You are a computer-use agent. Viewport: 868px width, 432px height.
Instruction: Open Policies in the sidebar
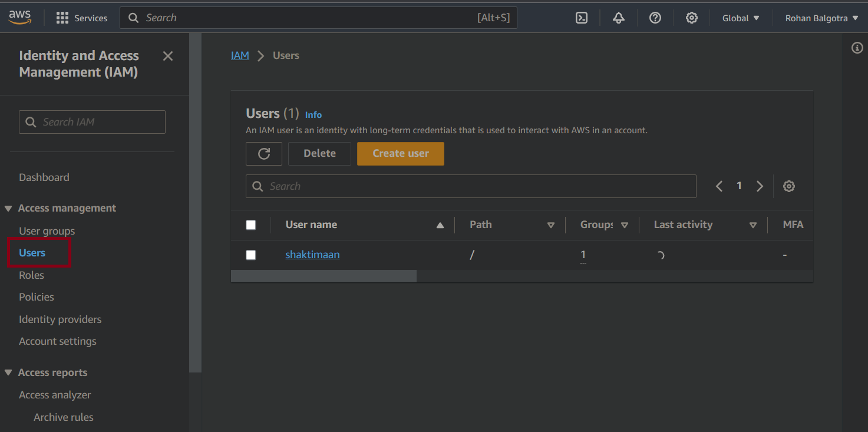pos(37,297)
